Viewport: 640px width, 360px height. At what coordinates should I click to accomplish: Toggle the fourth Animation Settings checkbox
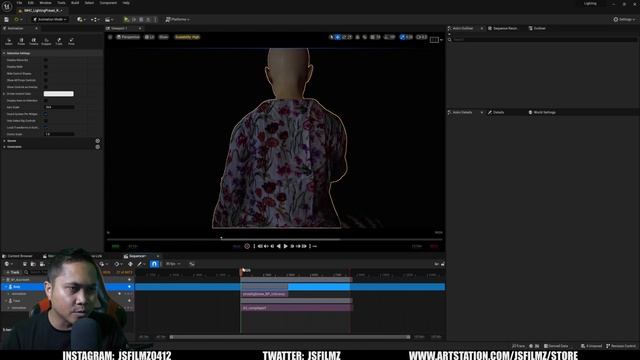(x=46, y=80)
